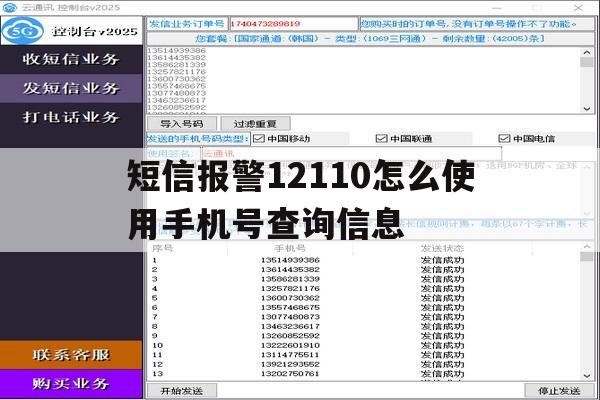Click the order number hint text
This screenshot has width=600, height=400.
coord(469,24)
